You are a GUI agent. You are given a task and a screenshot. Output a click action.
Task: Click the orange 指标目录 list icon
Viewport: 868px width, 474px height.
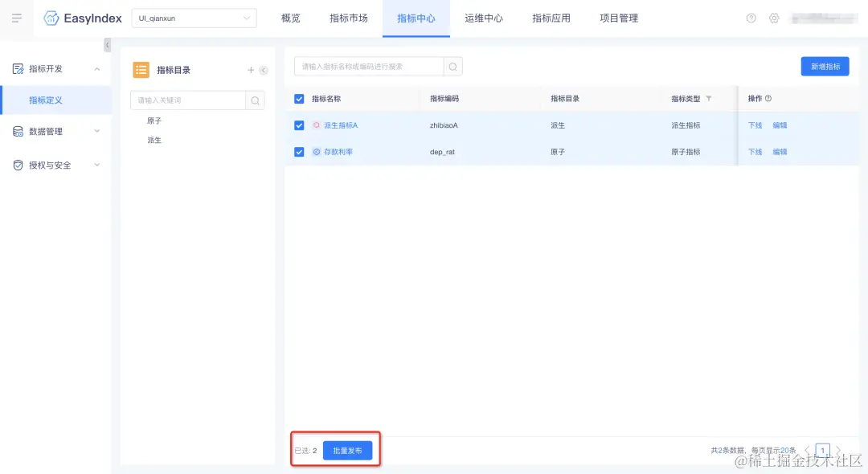pyautogui.click(x=141, y=70)
